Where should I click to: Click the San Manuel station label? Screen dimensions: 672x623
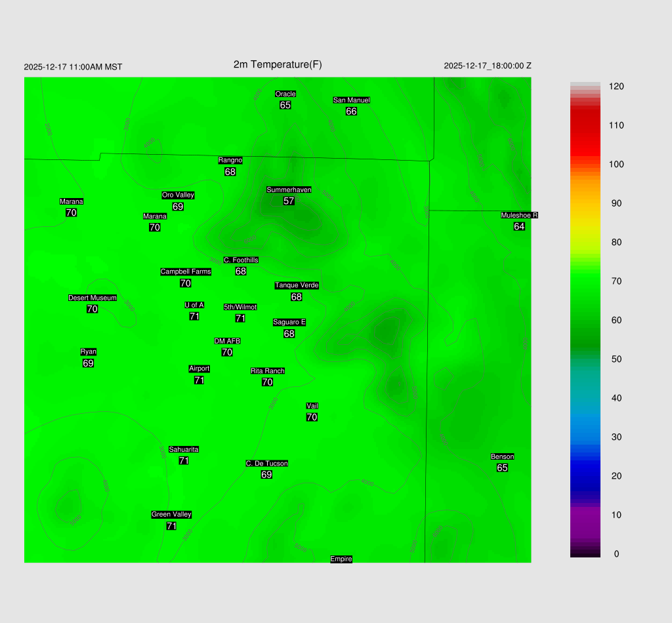[x=351, y=100]
